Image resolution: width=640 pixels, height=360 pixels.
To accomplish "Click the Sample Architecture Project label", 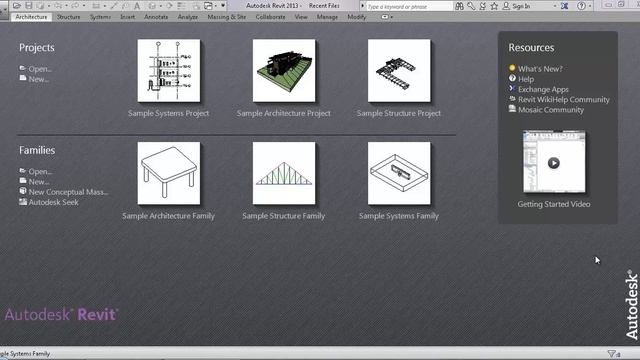I will [284, 113].
